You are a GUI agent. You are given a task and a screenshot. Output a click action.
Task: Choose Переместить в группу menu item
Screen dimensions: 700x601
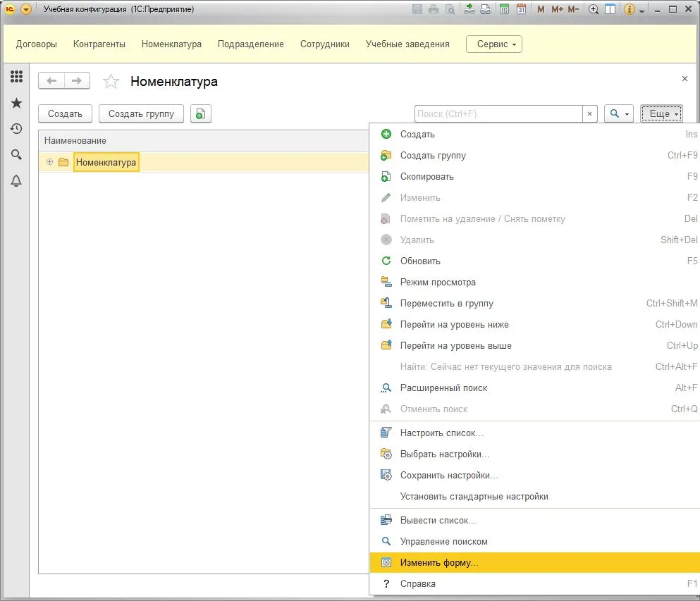(535, 304)
